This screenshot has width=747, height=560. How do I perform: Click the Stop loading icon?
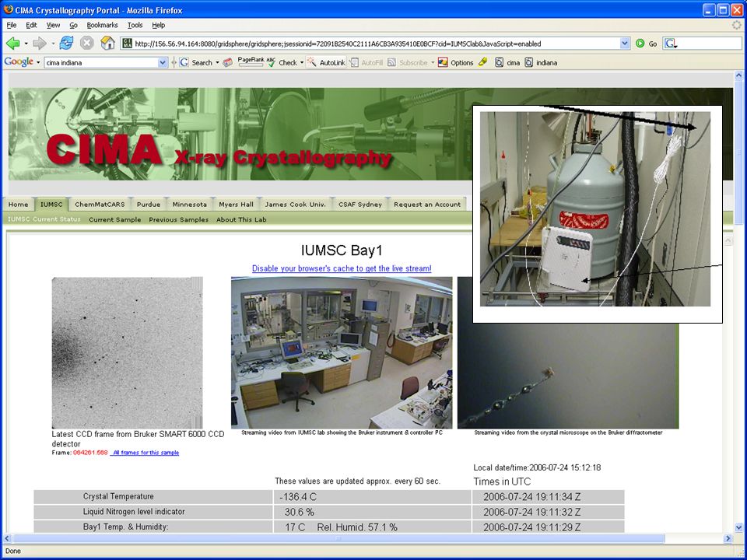click(x=86, y=44)
